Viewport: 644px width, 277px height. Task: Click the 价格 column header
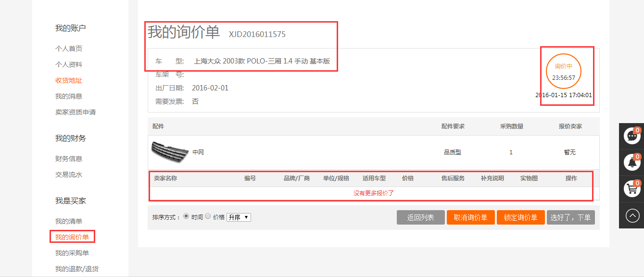point(408,178)
